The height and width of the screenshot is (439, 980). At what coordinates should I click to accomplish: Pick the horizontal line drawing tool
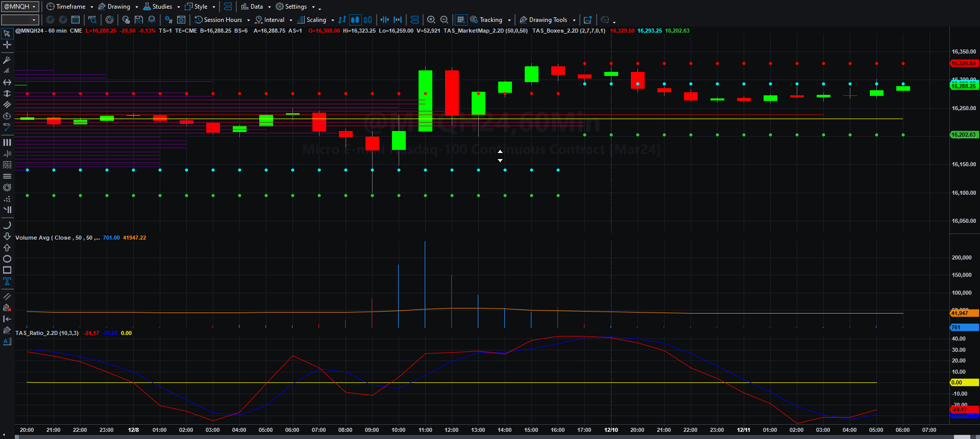(7, 82)
